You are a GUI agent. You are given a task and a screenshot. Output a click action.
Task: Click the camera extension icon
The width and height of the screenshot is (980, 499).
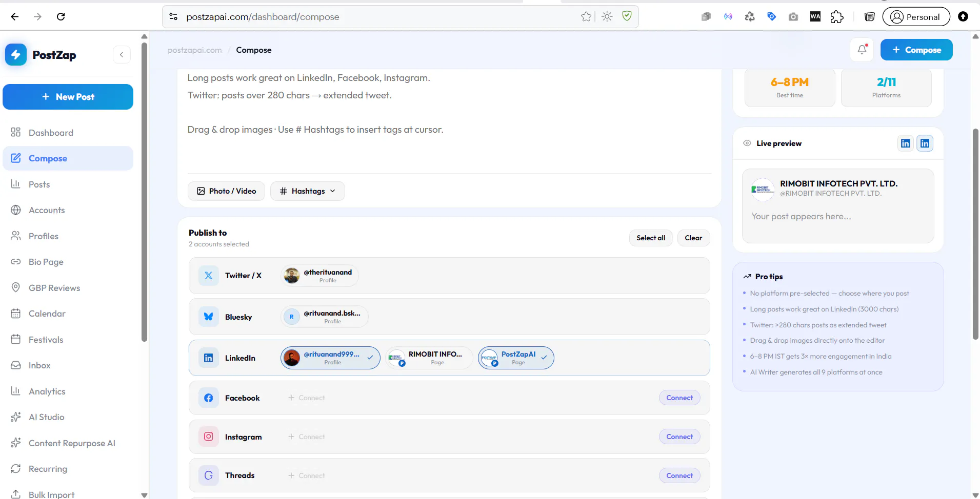coord(793,17)
